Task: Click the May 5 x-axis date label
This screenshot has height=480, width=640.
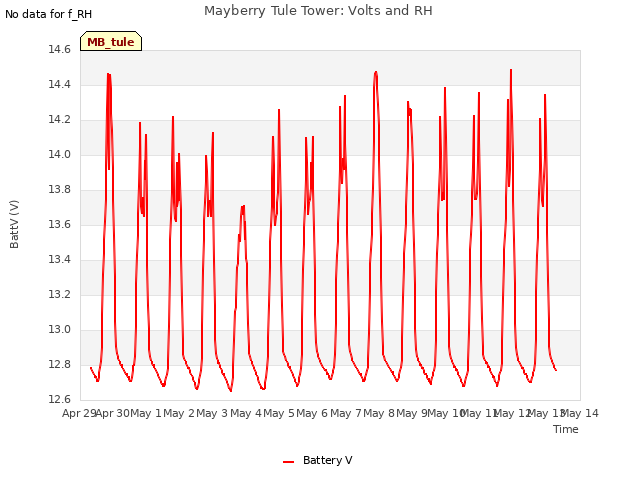Action: tap(279, 413)
